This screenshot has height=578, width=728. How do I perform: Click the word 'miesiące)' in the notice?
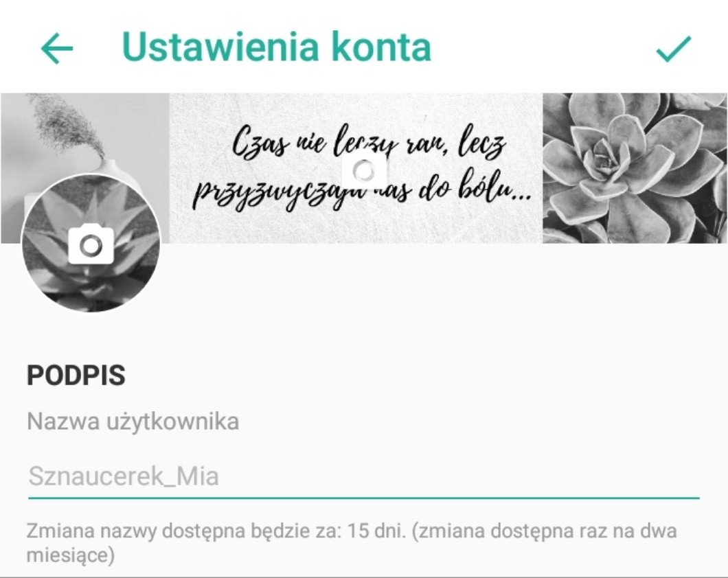(71, 555)
